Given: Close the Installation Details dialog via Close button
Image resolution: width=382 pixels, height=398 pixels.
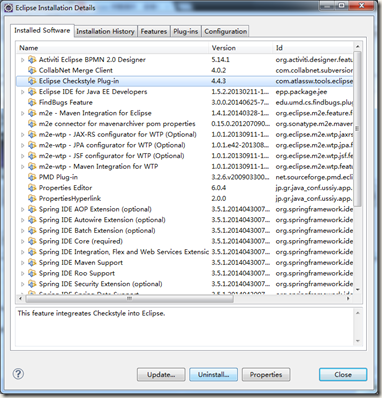Looking at the screenshot, I should (343, 374).
